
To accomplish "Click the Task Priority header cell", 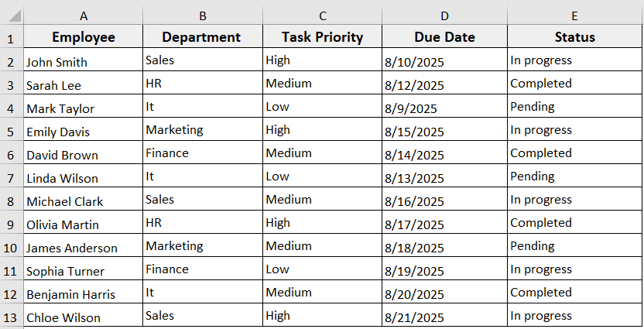I will coord(322,37).
